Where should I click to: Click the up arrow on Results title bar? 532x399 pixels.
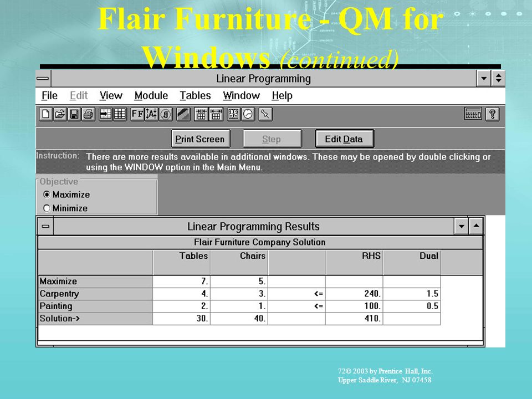pos(476,226)
